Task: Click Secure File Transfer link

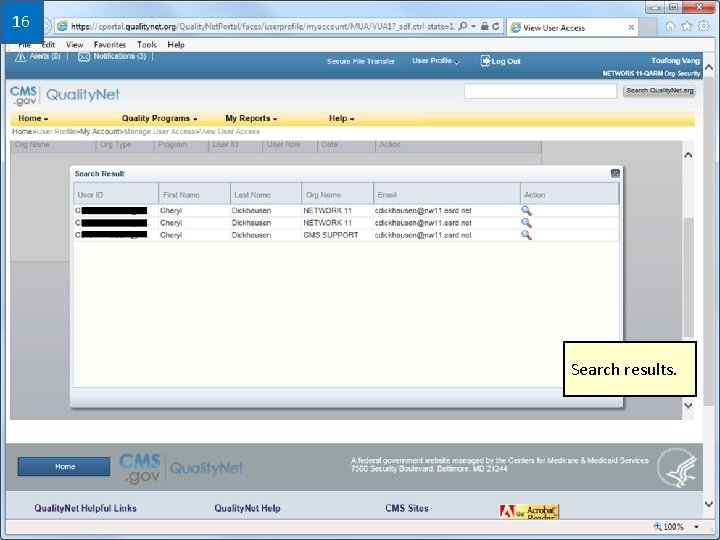Action: tap(360, 61)
